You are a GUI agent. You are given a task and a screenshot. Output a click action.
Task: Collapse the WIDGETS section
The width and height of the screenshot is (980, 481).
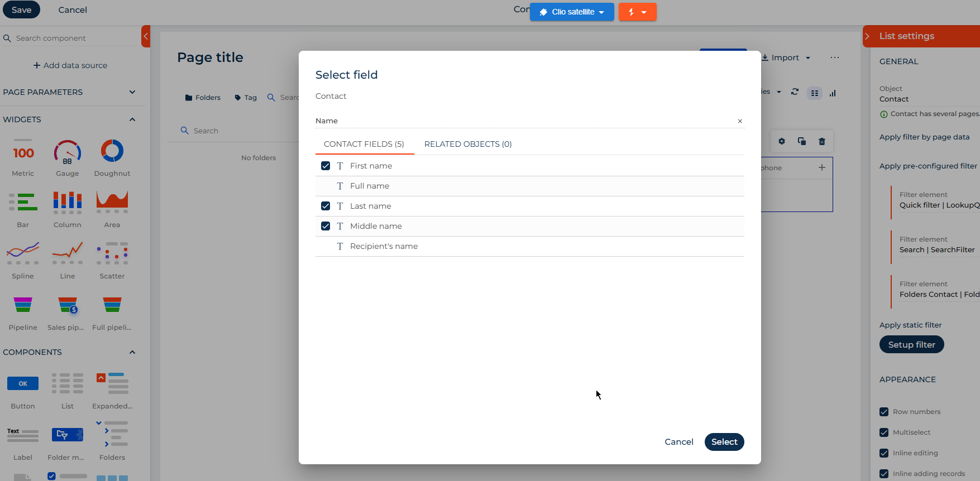132,119
